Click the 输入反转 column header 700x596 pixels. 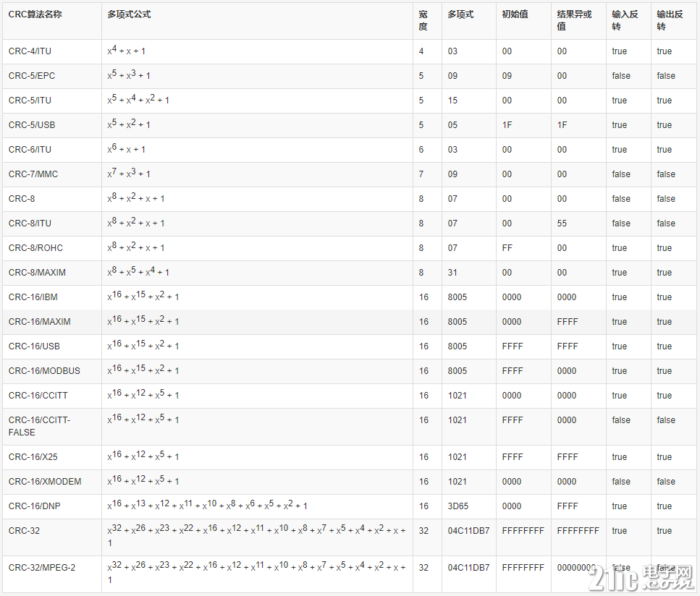click(625, 20)
